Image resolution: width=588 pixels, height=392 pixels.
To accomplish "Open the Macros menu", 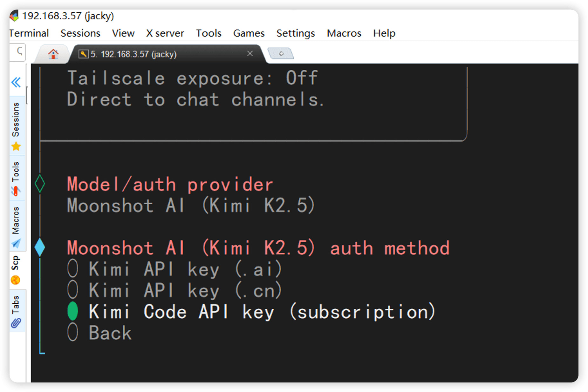I will coord(344,33).
